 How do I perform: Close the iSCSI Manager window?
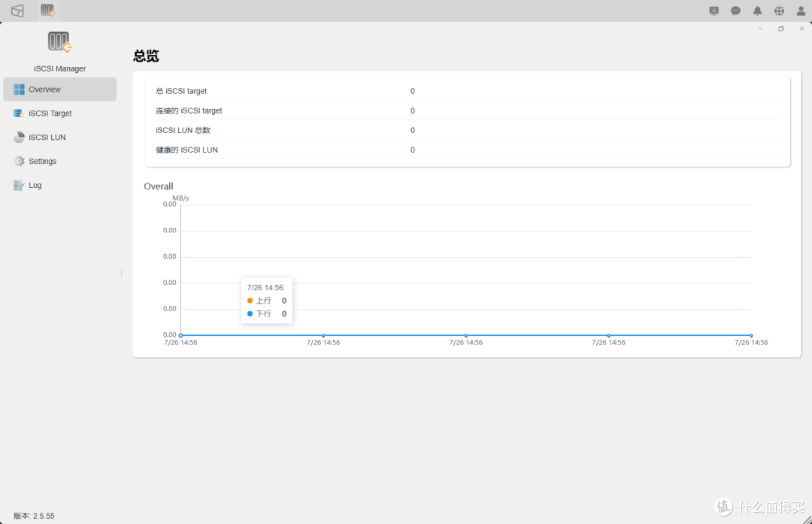801,29
